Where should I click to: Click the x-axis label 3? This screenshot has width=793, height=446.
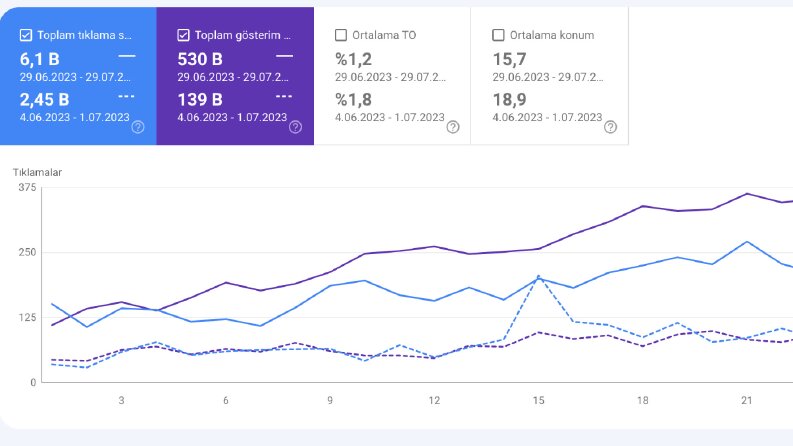tap(121, 400)
